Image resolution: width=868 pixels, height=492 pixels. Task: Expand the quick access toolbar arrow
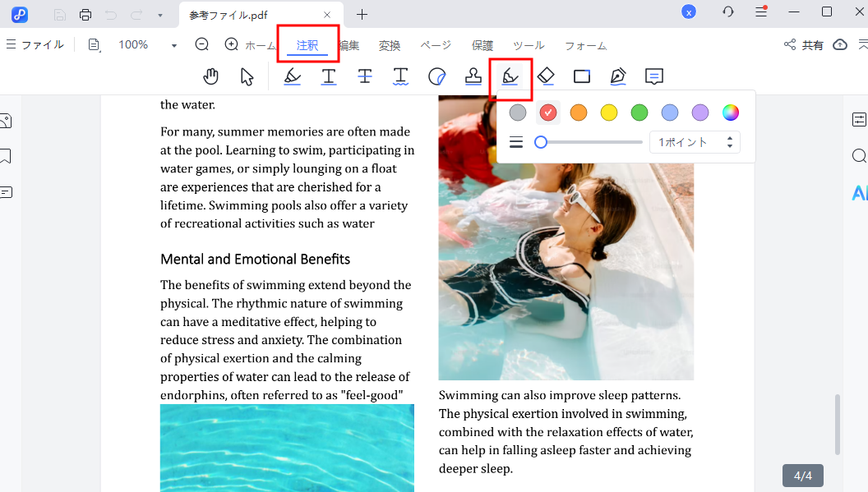(x=159, y=14)
